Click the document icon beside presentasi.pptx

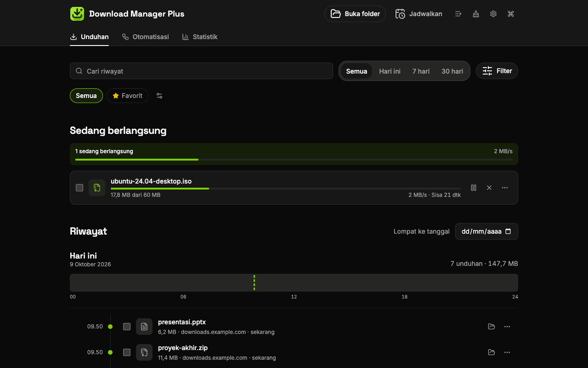144,327
